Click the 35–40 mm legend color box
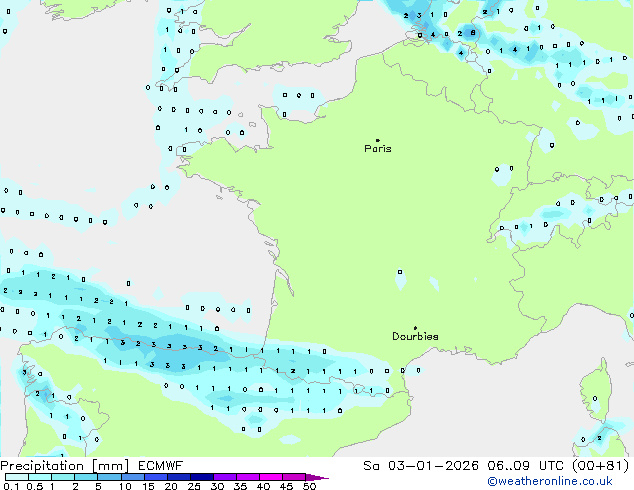Image resolution: width=634 pixels, height=490 pixels. pos(247,477)
